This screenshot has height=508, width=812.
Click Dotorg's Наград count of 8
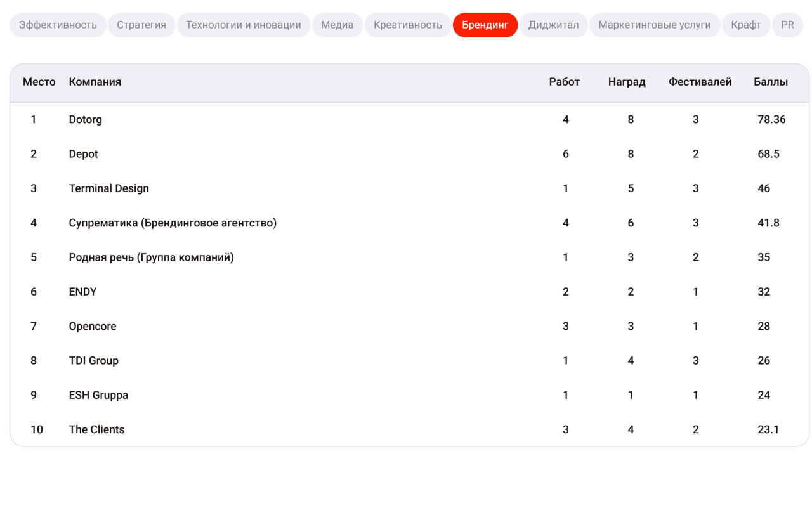[x=631, y=119]
